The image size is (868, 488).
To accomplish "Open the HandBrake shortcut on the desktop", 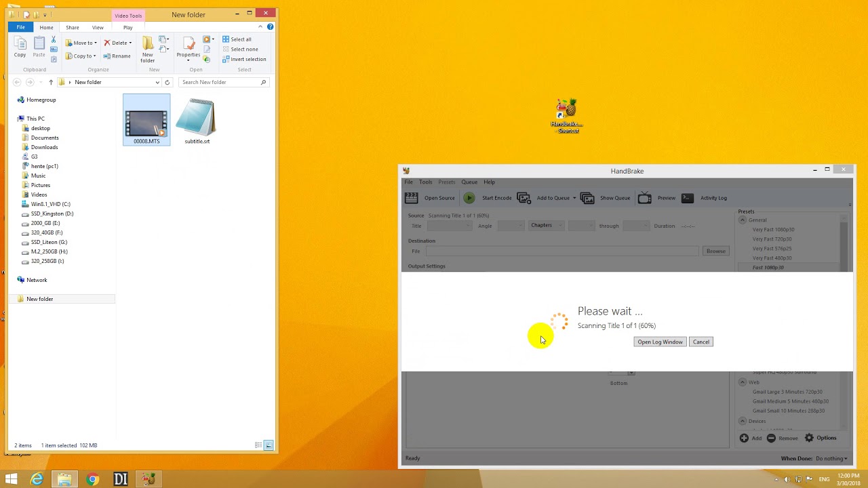I will tap(567, 116).
